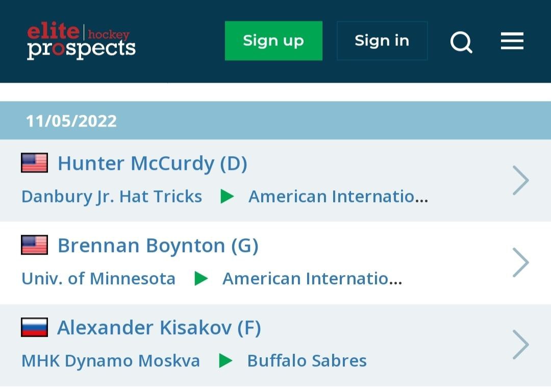Click the Sign in button

point(382,41)
